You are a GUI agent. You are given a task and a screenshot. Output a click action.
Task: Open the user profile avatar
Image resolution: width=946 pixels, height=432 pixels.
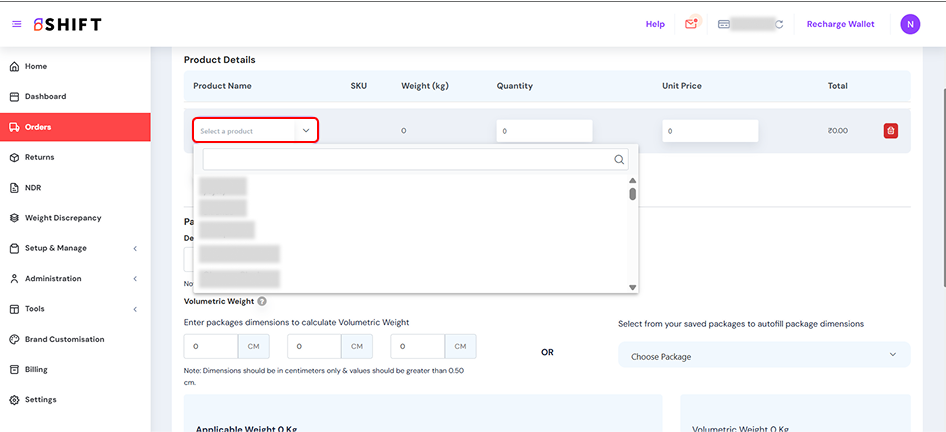(x=909, y=24)
